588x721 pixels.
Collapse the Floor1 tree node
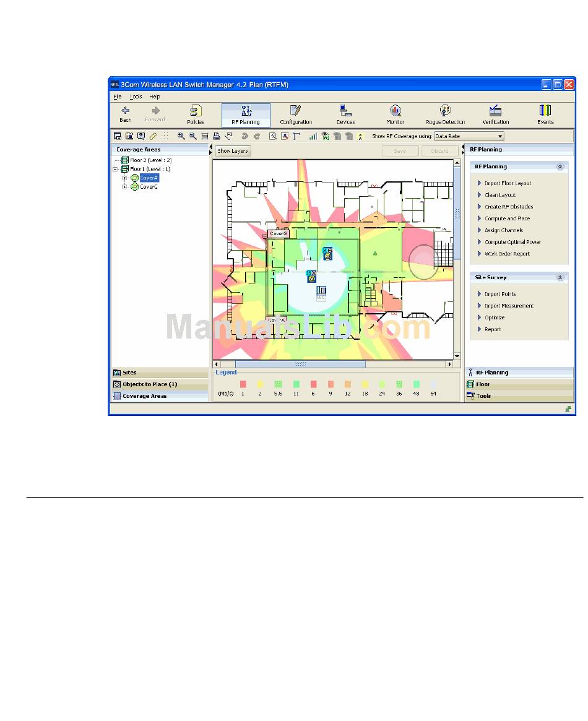tap(115, 169)
